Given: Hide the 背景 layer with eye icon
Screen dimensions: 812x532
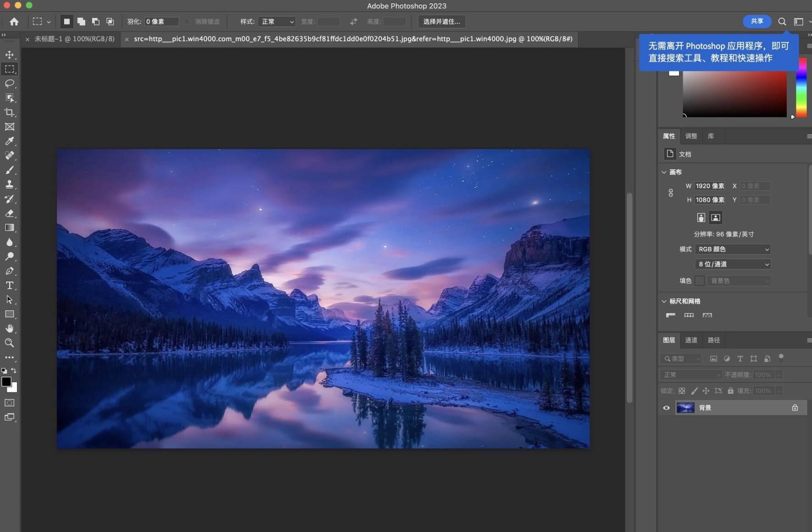Looking at the screenshot, I should [x=666, y=408].
